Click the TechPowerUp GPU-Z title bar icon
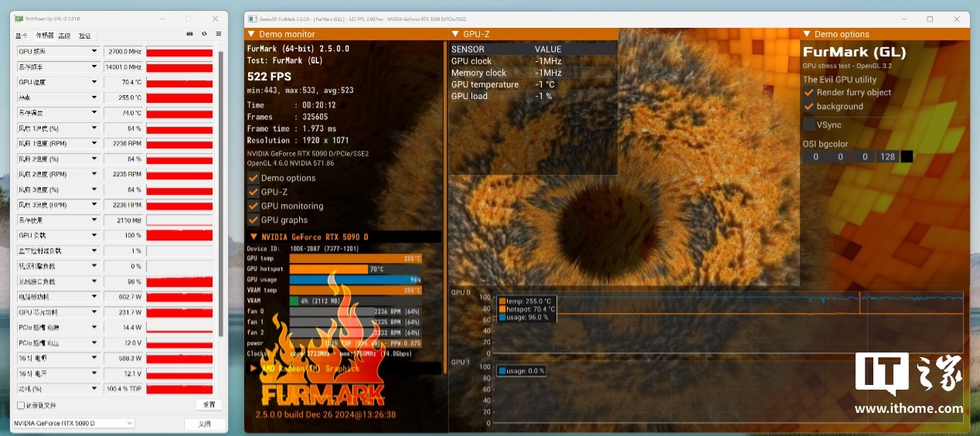 (19, 19)
